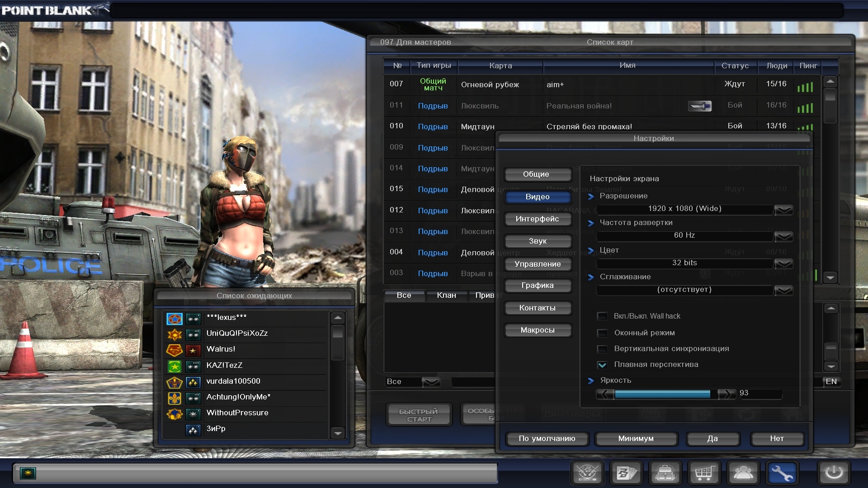
Task: Open the clan emblem icon in the bottom bar
Action: 587,473
